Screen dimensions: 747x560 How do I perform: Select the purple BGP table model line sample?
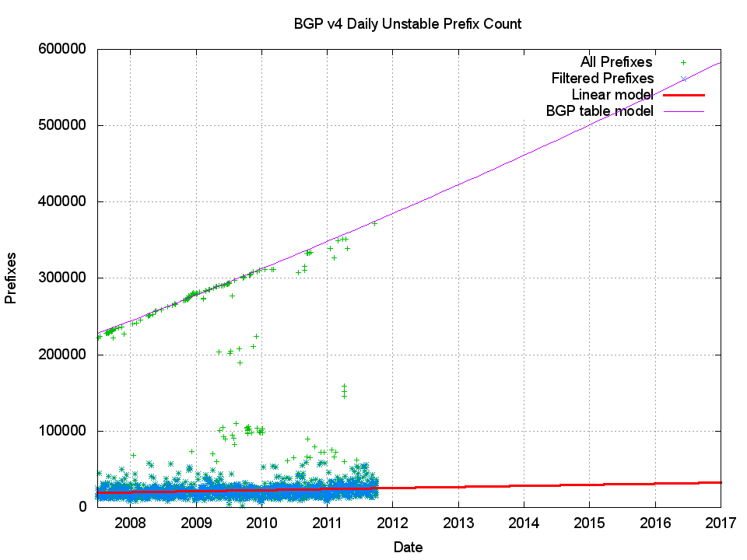[x=683, y=111]
